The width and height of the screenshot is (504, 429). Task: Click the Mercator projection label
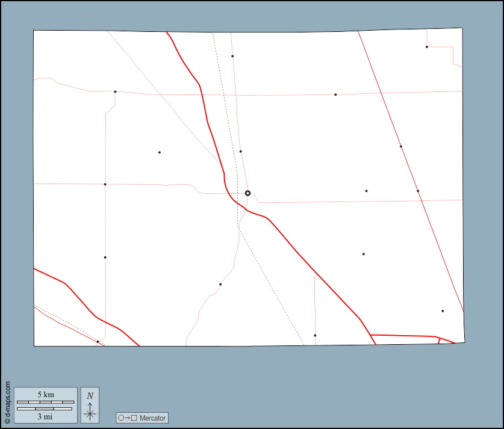[152, 418]
